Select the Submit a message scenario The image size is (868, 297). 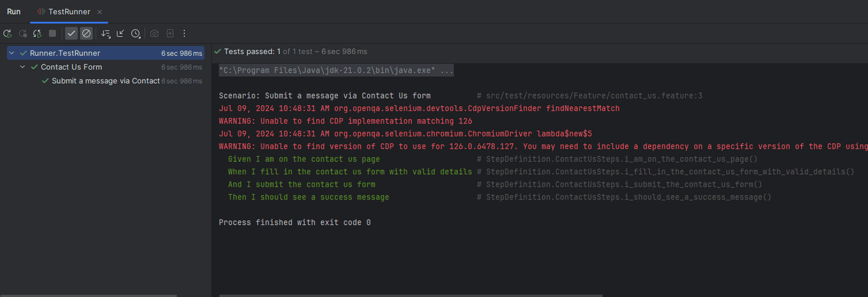tap(105, 81)
